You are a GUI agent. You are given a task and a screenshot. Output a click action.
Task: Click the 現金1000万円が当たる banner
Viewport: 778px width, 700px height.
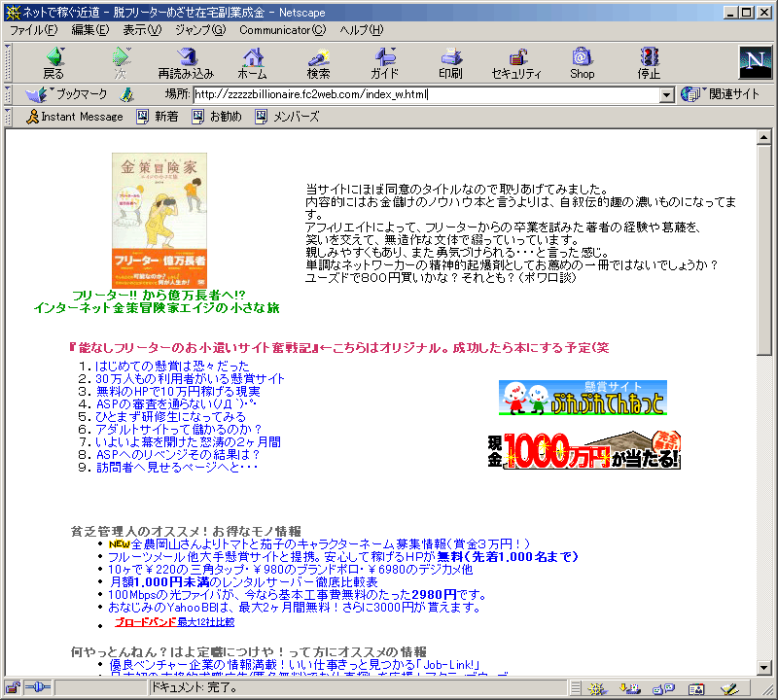point(584,450)
